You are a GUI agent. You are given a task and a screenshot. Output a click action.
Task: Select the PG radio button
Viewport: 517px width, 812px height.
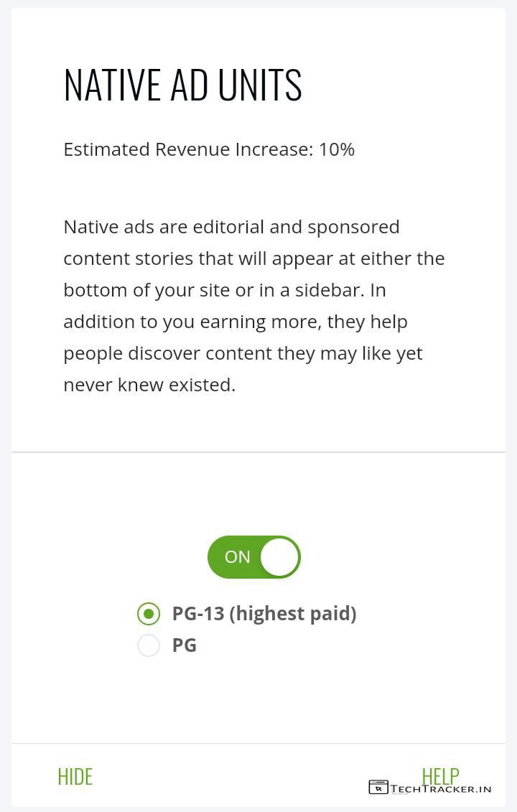[149, 645]
